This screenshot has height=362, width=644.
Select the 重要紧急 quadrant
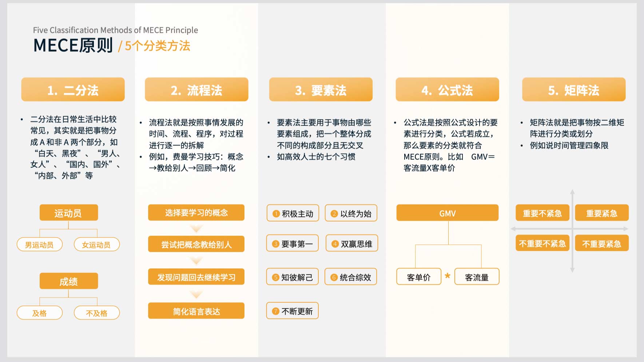(602, 213)
